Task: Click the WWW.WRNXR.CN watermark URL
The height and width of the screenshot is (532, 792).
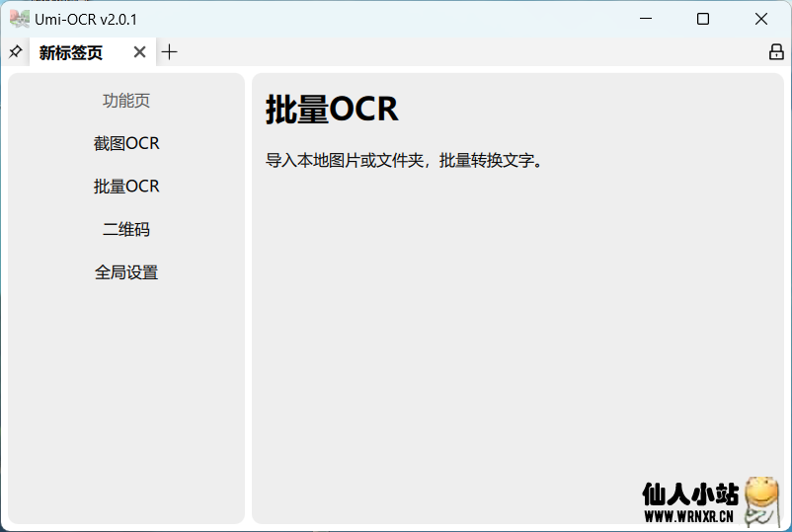Action: tap(688, 515)
